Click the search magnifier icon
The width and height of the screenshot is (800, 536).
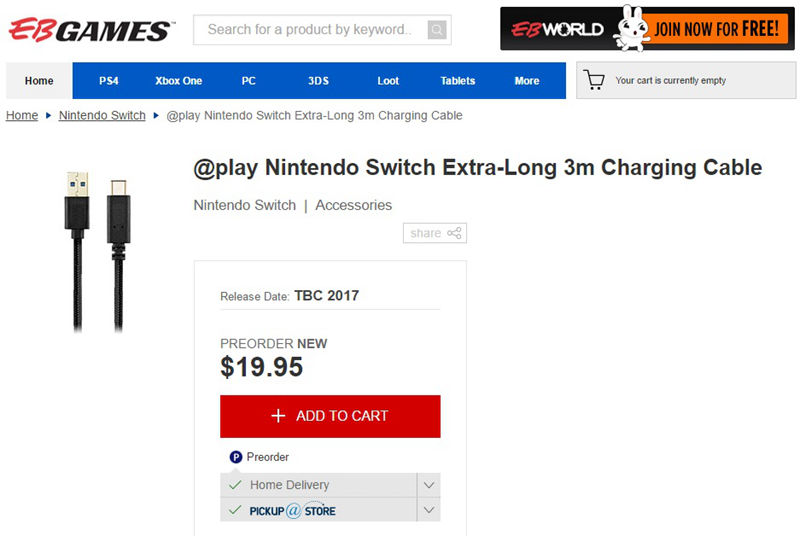[437, 30]
